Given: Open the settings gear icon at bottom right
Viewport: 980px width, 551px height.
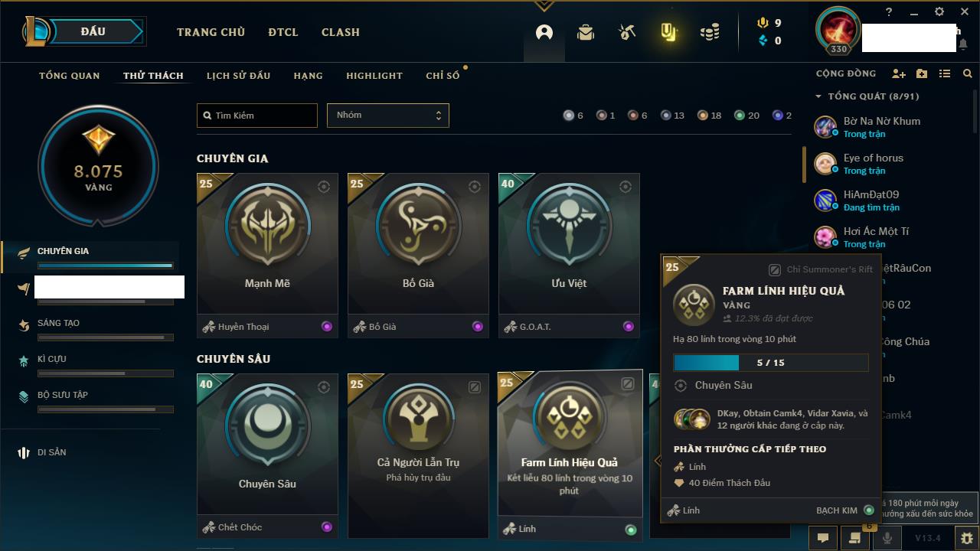Looking at the screenshot, I should coord(967,538).
